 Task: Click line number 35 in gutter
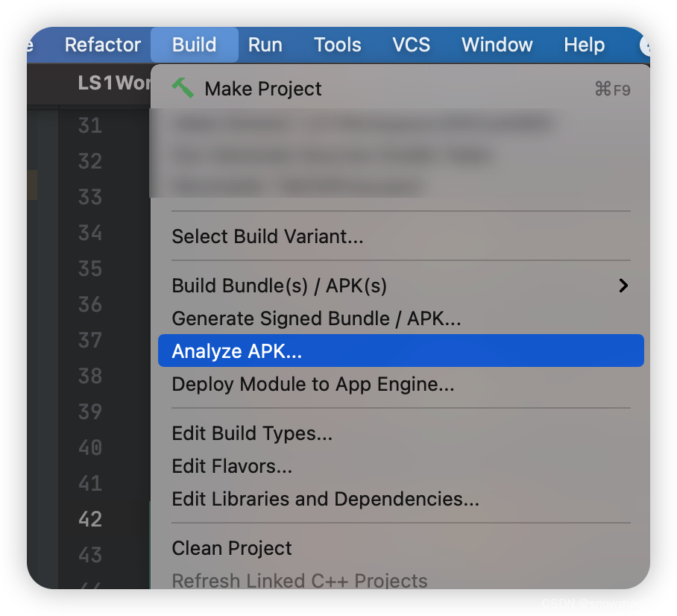click(x=90, y=269)
